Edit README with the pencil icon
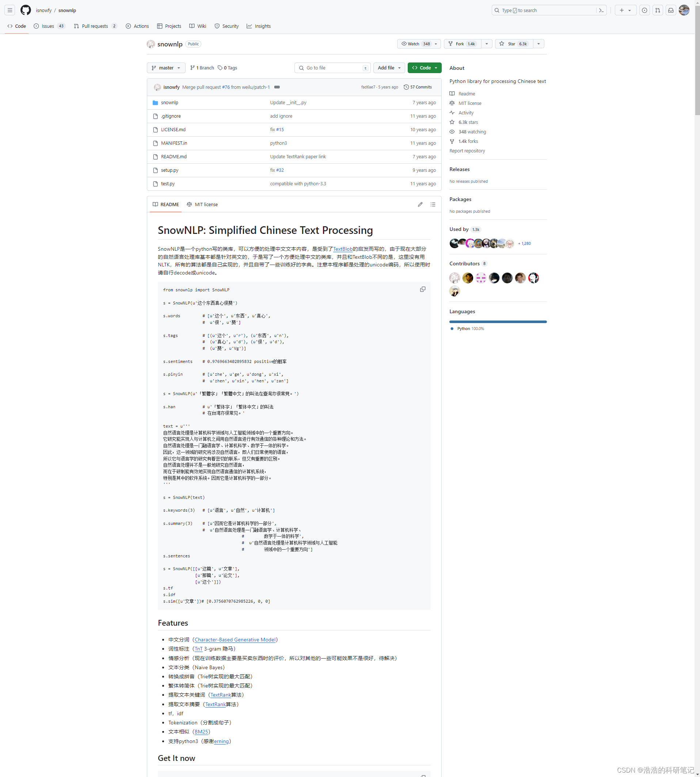This screenshot has width=700, height=777. [420, 205]
